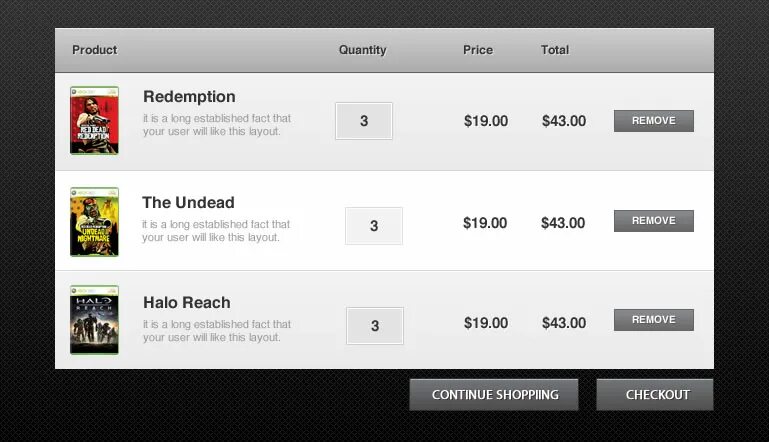Open the Undead Nightmare game cover image
Screen dimensions: 769x442
[94, 221]
